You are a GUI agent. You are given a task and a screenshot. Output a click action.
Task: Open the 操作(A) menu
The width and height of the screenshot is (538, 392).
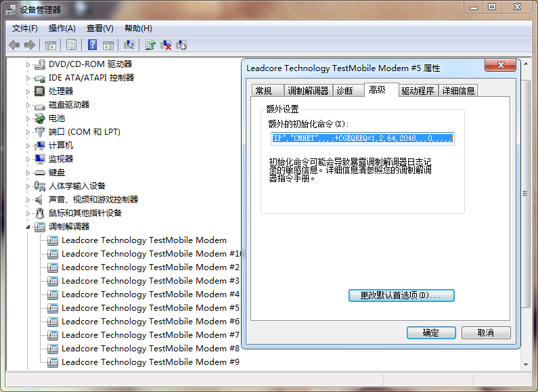pyautogui.click(x=62, y=28)
